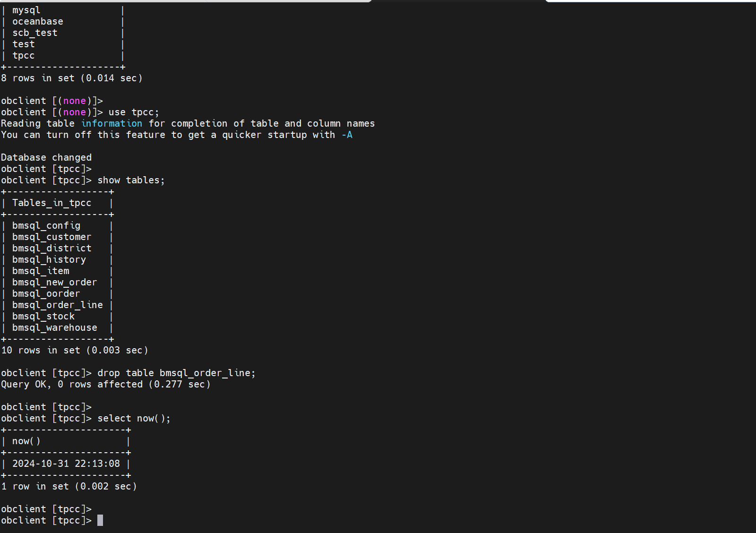Click the 'select now();' command
The image size is (756, 533).
click(134, 418)
